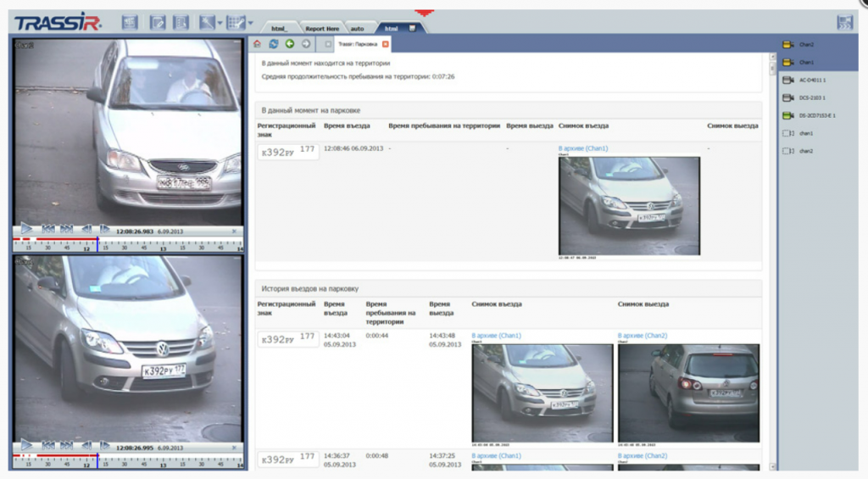Select the DS-2CD7153-E 1 green camera
Viewport: 868px width, 479px height.
788,116
